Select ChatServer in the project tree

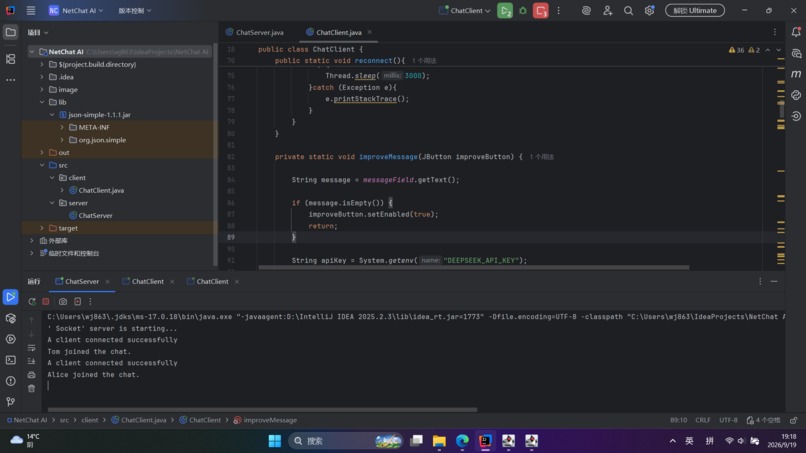96,215
